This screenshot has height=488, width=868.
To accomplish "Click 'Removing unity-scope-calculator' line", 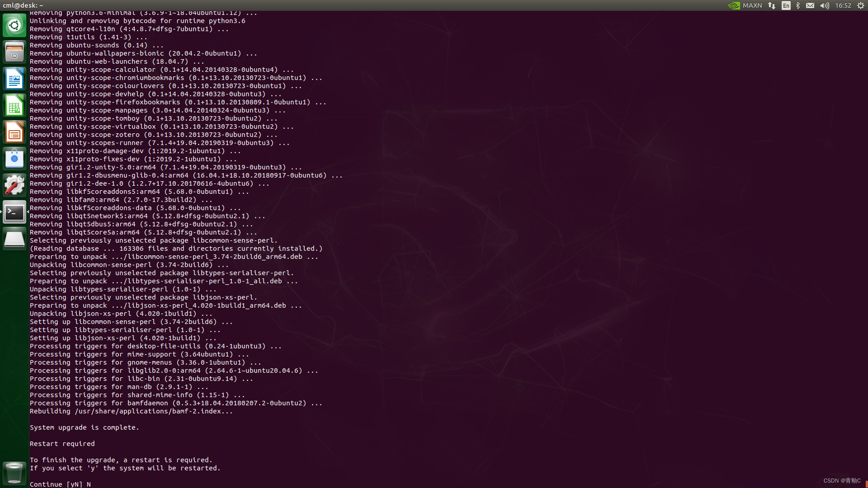I will click(162, 70).
